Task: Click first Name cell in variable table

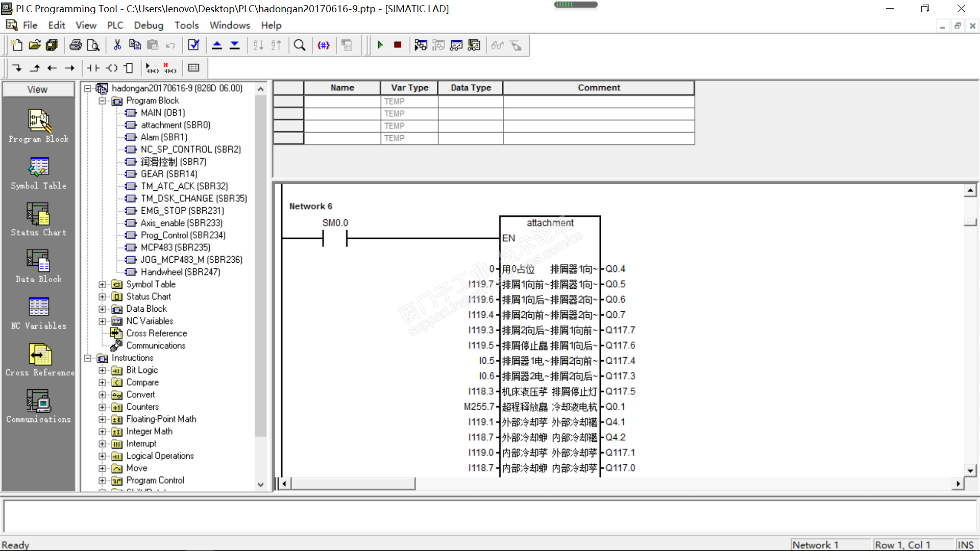Action: point(342,102)
